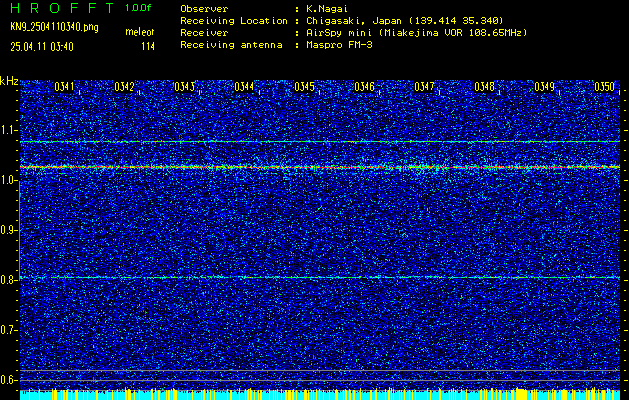
Task: Click the 0341 time marker
Action: point(64,87)
